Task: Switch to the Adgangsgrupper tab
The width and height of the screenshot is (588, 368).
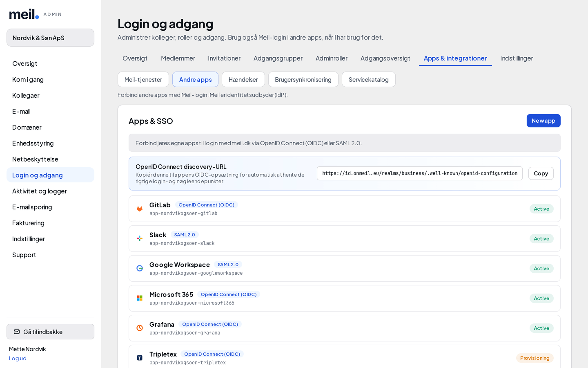Action: point(278,58)
